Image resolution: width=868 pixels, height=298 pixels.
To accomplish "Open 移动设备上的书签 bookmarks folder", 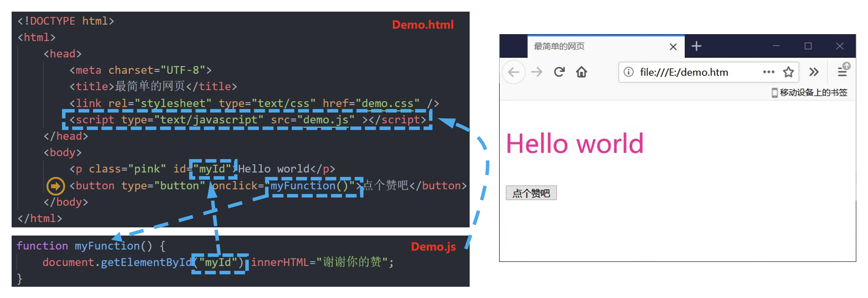I will pos(809,93).
